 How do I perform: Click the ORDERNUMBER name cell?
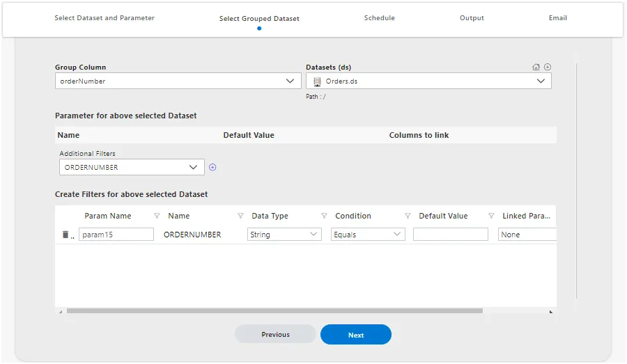coord(192,235)
